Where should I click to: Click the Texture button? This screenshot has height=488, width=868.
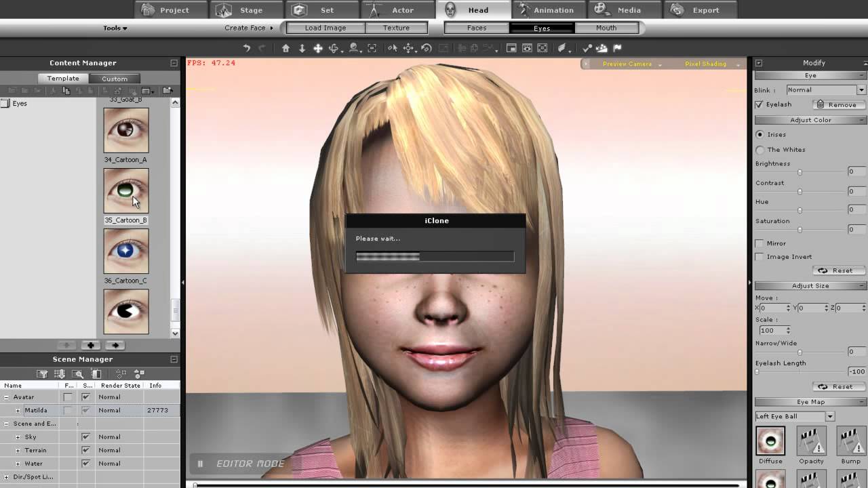tap(396, 28)
